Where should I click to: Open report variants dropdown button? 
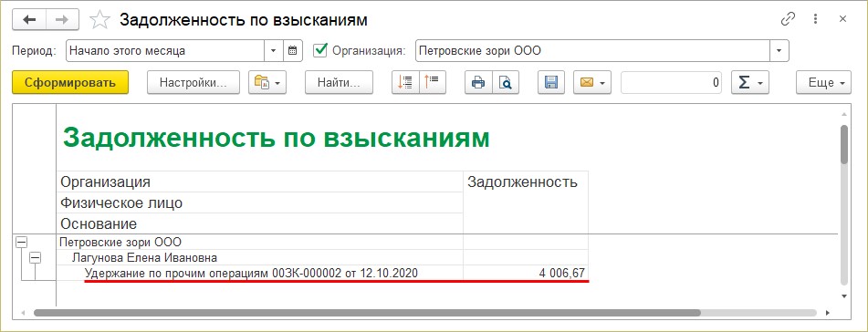[x=267, y=82]
